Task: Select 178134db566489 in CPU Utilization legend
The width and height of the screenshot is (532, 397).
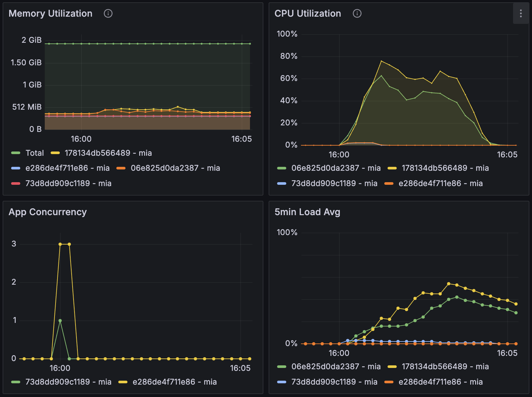Action: click(x=445, y=168)
